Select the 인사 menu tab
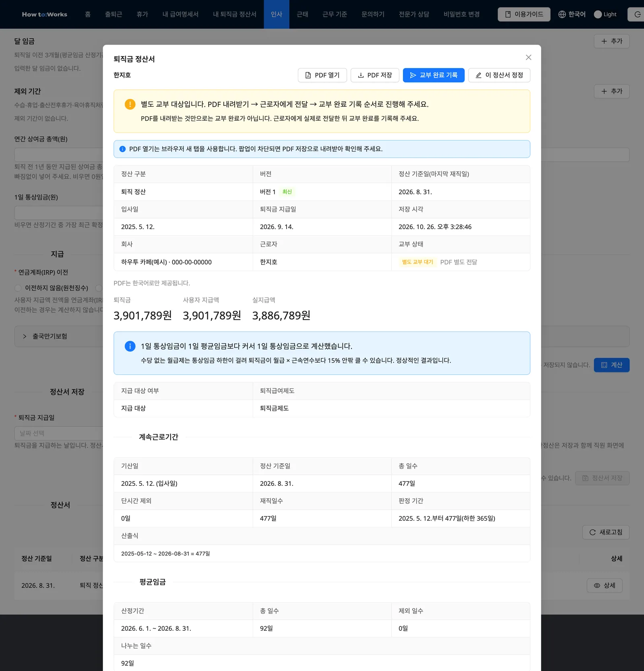 [277, 14]
